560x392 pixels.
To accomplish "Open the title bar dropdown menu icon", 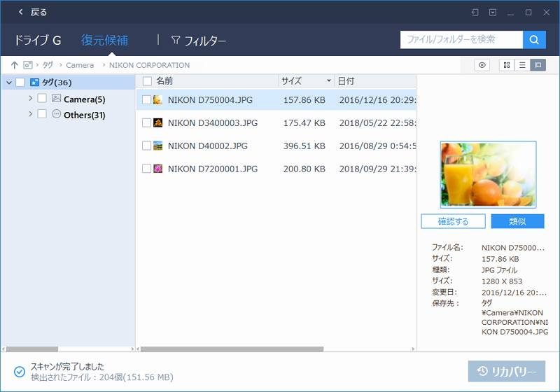I will [x=493, y=12].
